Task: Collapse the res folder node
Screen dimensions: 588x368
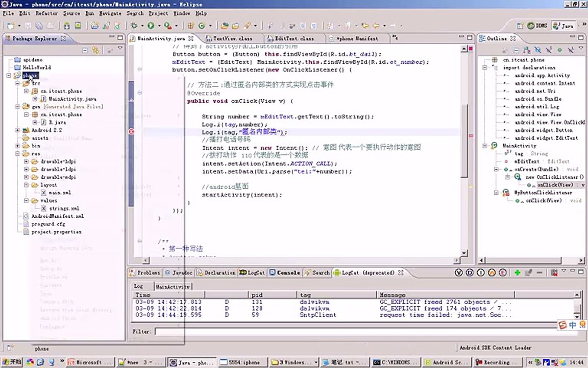Action: pyautogui.click(x=17, y=153)
